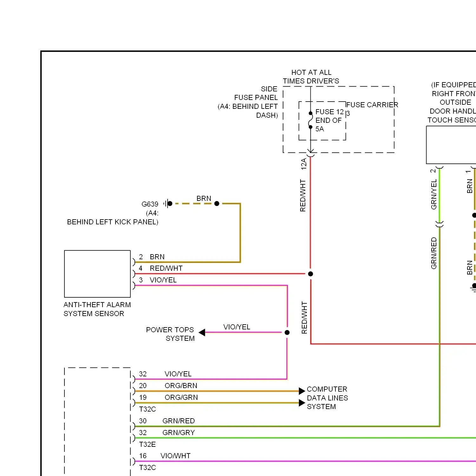Click the "ANTI-THEFT ALARM SYSTEM SENSOR" label
476x476 pixels.
pyautogui.click(x=97, y=309)
